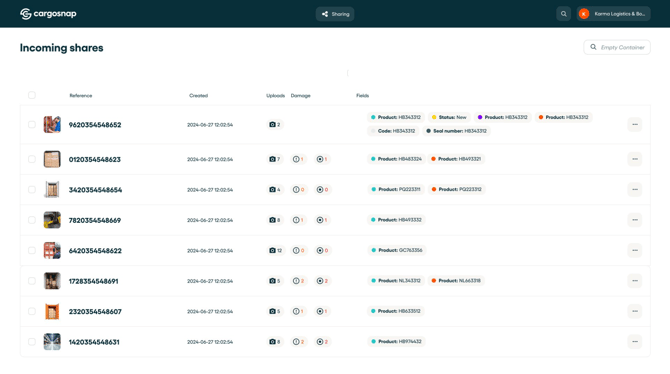Open reference 1420354548631
Image resolution: width=670 pixels, height=374 pixels.
point(94,342)
